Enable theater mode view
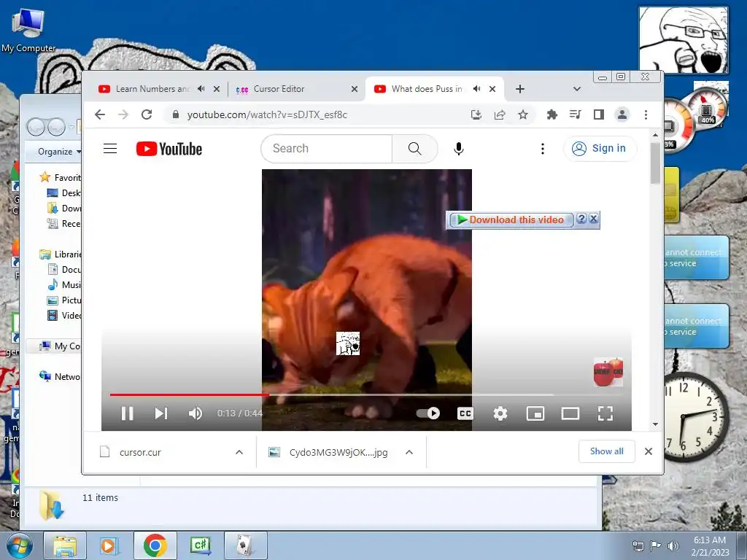The image size is (747, 560). pos(570,413)
